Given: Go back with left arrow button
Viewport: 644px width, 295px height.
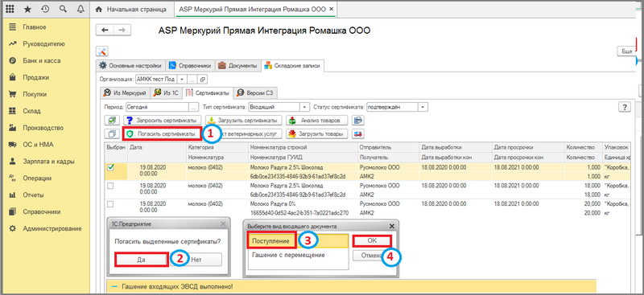Looking at the screenshot, I should point(105,30).
